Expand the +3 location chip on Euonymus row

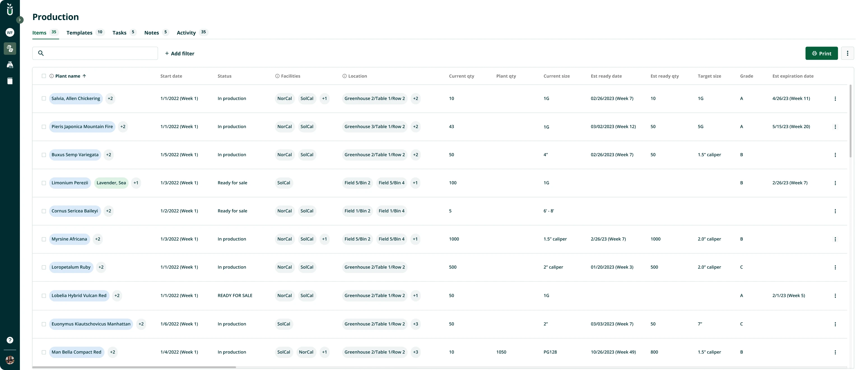click(x=415, y=324)
